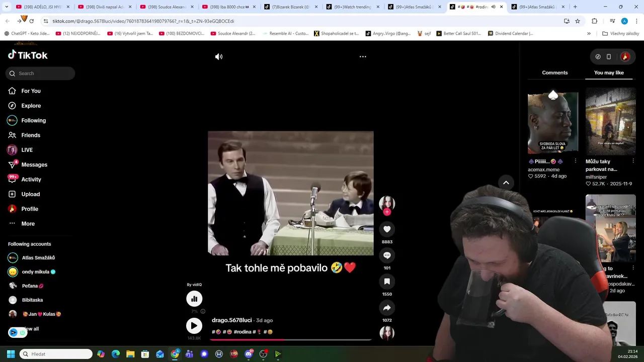Open the Můžu taky parkovat video thumbnail
Viewport: 644px width, 362px height.
pos(611,122)
